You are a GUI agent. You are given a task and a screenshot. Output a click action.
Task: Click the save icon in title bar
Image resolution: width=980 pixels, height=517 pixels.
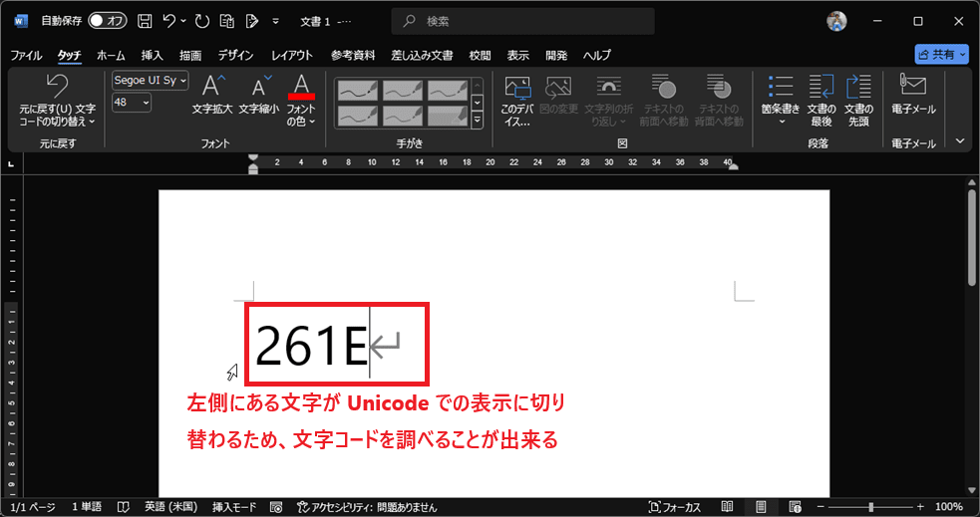145,21
